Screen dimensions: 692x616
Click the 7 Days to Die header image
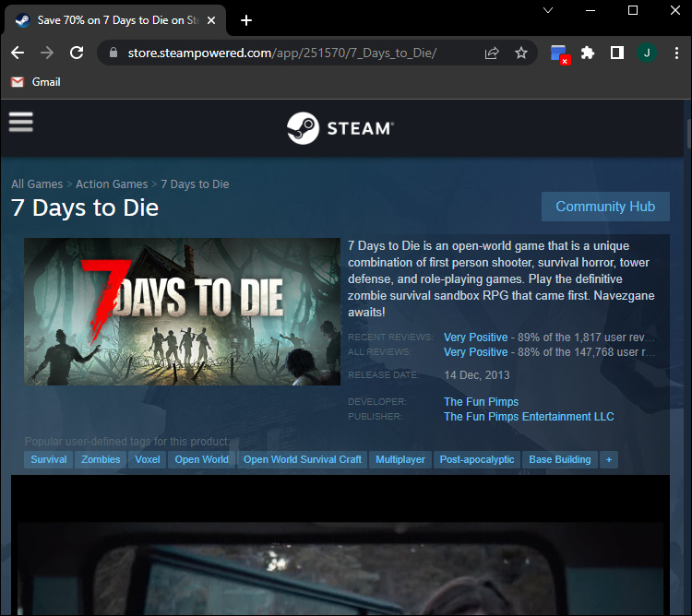[x=182, y=312]
